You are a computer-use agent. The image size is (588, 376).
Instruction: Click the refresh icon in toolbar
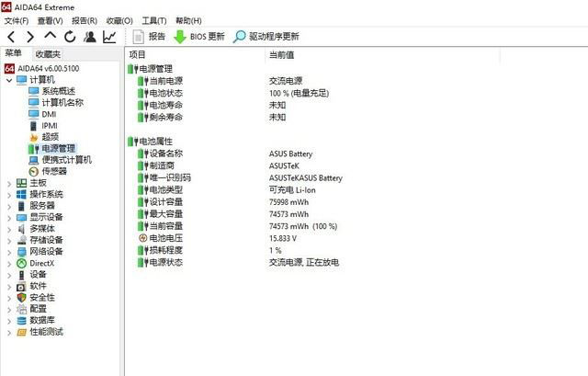tap(70, 37)
